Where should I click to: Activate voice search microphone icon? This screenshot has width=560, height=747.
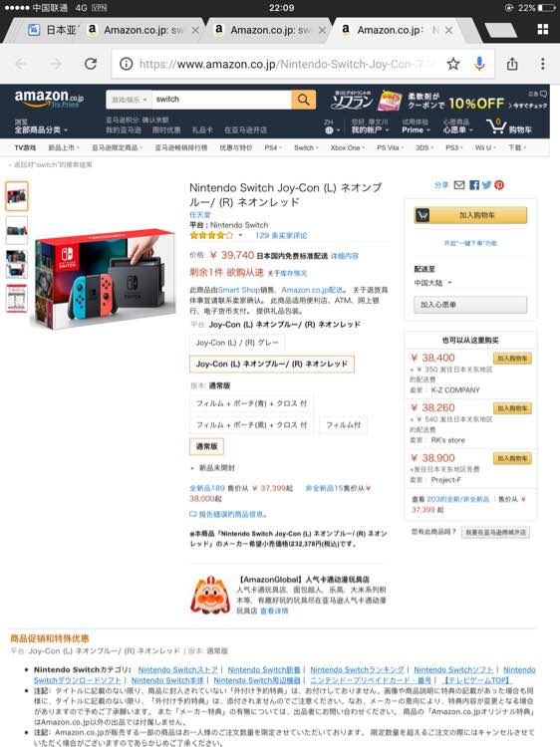coord(479,64)
